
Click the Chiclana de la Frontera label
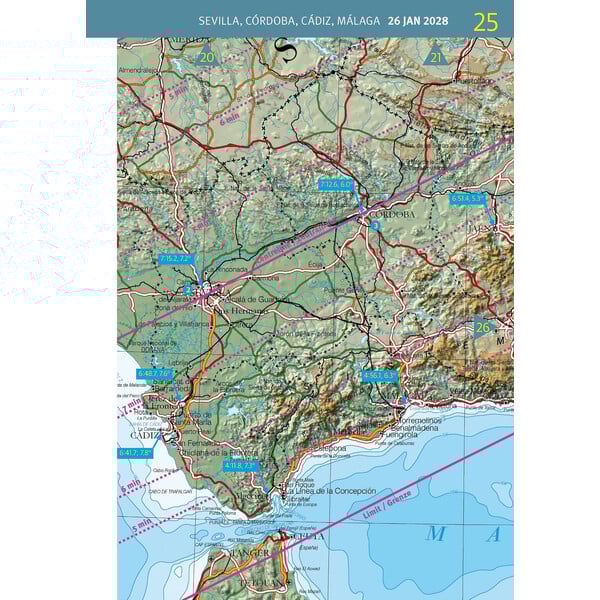coord(219,452)
